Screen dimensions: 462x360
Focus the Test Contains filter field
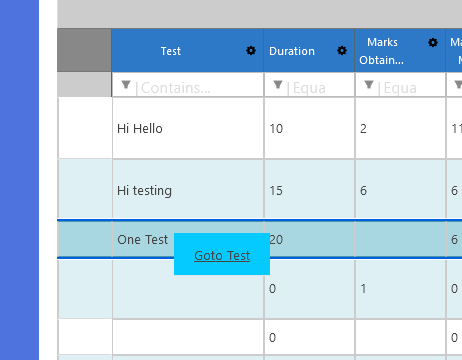pyautogui.click(x=199, y=88)
